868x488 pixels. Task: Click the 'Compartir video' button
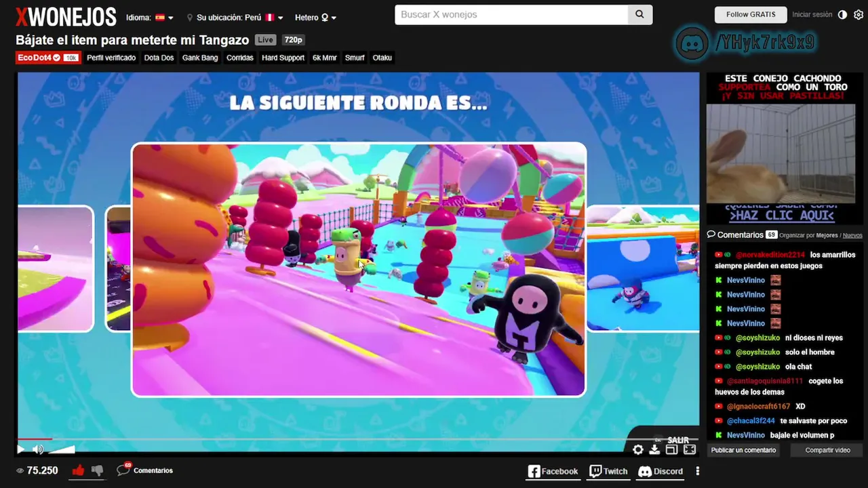[827, 450]
